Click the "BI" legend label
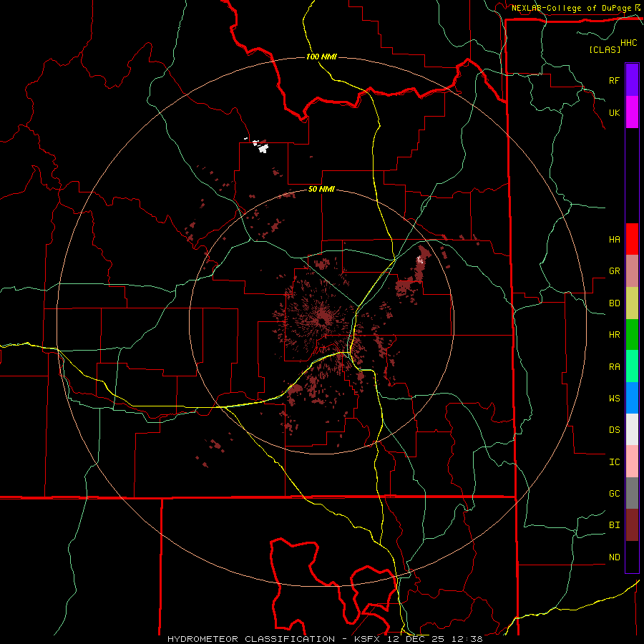 614,525
